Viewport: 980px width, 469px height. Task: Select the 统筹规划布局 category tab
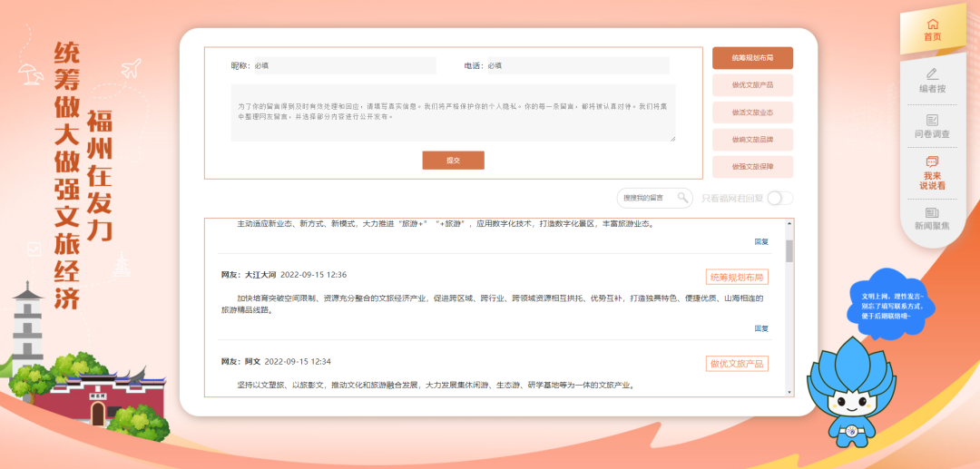(752, 58)
